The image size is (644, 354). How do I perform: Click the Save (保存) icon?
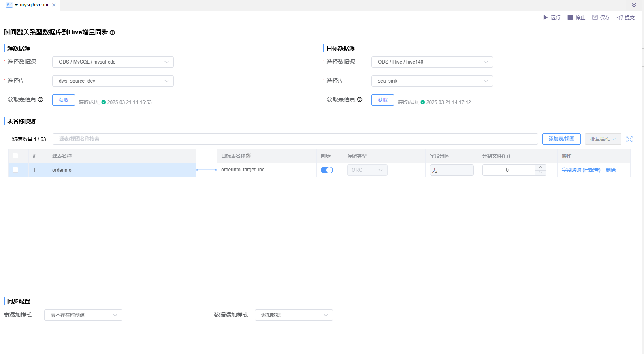click(x=595, y=17)
